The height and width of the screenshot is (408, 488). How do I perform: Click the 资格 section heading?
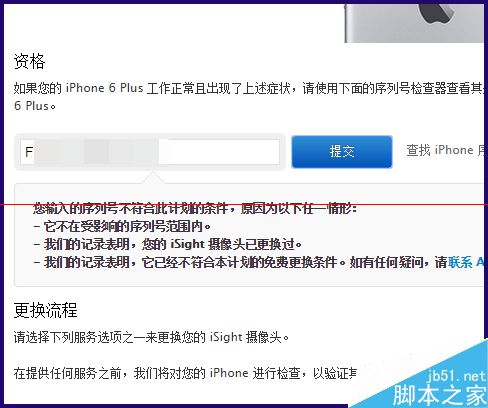click(29, 62)
